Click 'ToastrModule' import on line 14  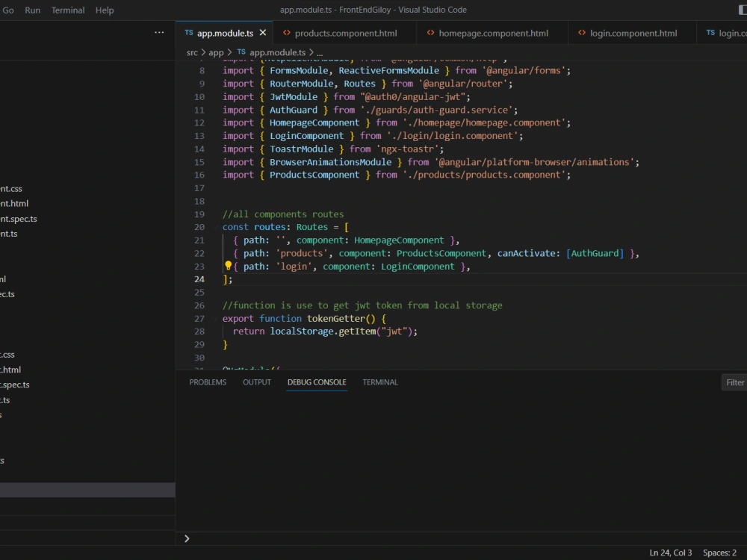302,149
